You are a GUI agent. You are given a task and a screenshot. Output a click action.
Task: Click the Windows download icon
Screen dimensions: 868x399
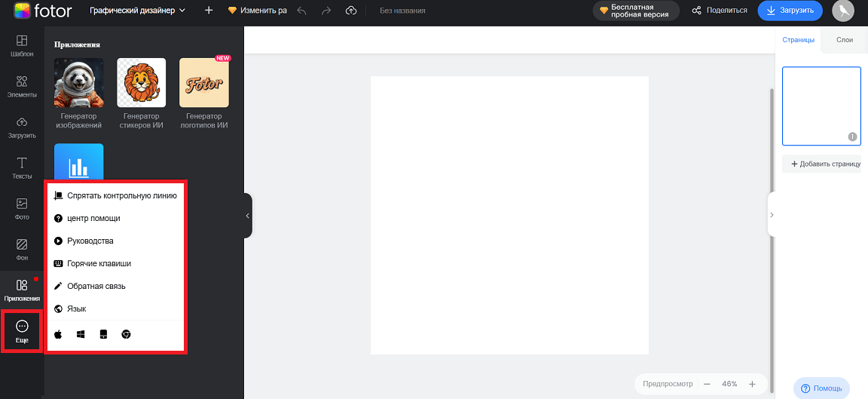point(81,334)
